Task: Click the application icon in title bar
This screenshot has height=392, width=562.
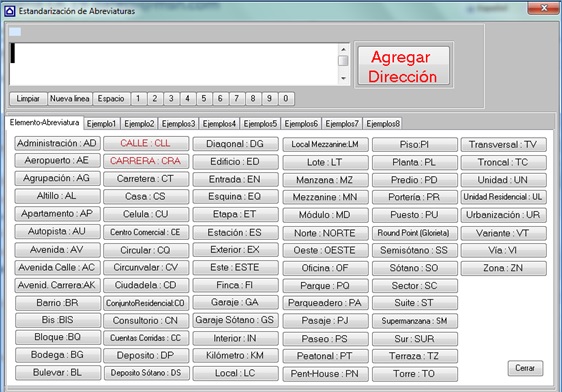Action: click(x=10, y=11)
